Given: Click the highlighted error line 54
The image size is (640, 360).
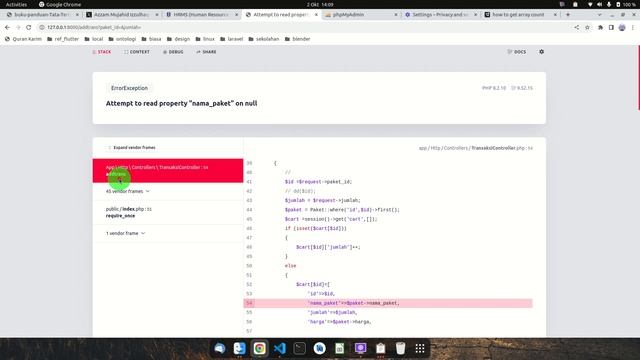Looking at the screenshot, I should click(x=388, y=303).
